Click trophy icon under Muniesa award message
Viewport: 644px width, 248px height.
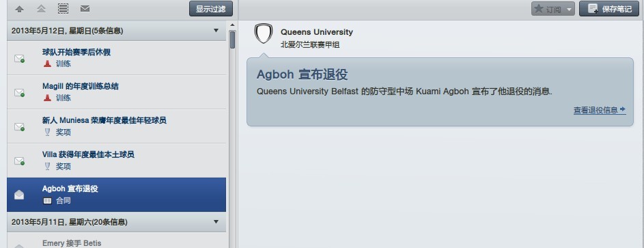pos(47,133)
